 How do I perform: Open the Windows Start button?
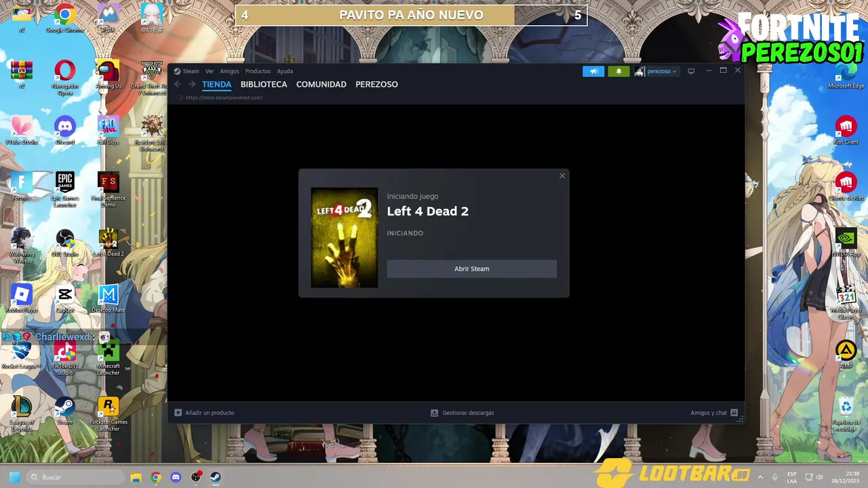tap(14, 477)
